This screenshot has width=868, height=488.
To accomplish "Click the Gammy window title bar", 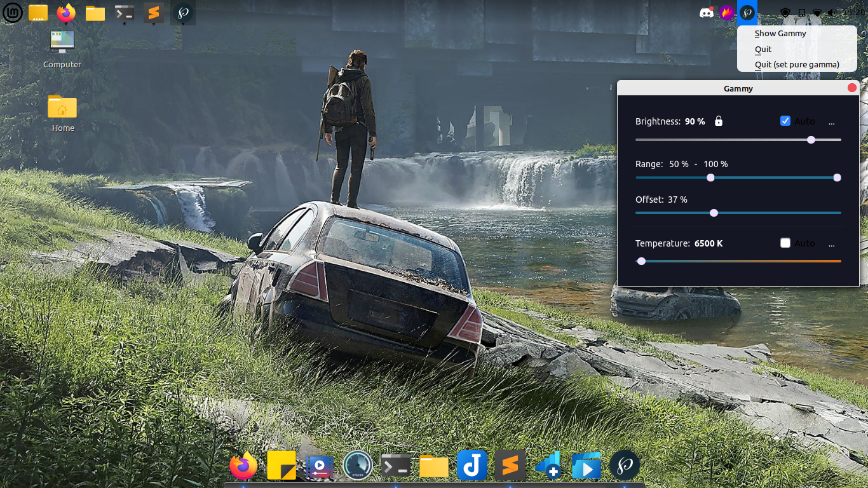I will [738, 88].
